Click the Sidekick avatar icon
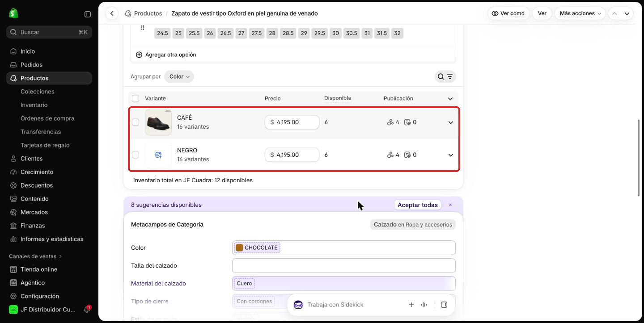This screenshot has width=644, height=323. coord(298,305)
